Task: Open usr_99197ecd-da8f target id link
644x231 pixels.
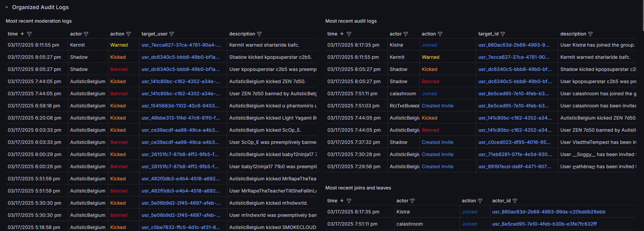Action: 515,166
